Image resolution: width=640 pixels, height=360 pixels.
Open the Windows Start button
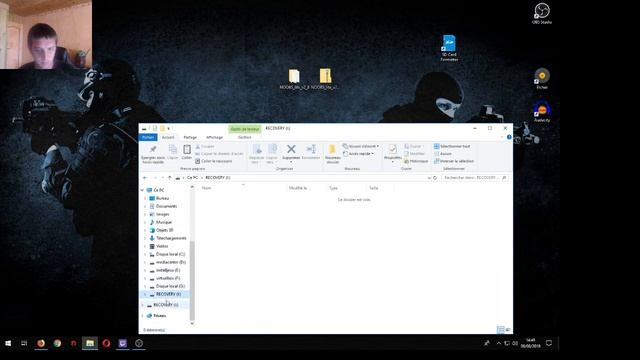(x=8, y=344)
